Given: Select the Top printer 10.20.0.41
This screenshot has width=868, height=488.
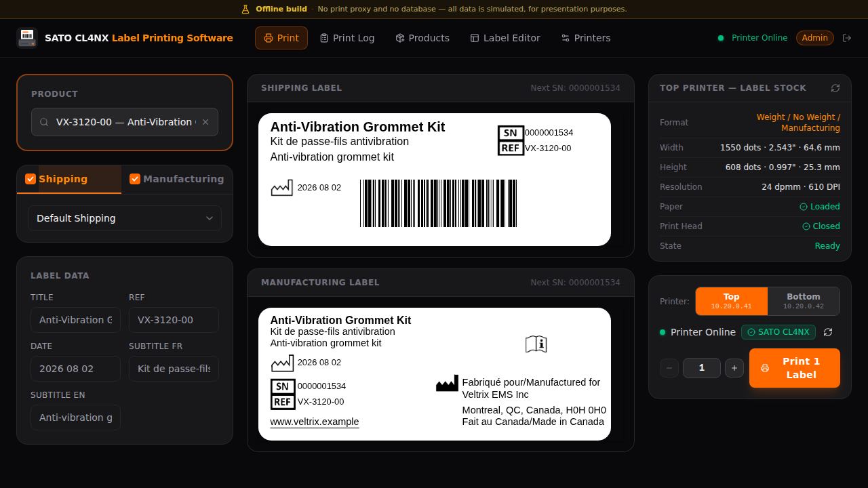Looking at the screenshot, I should 732,301.
